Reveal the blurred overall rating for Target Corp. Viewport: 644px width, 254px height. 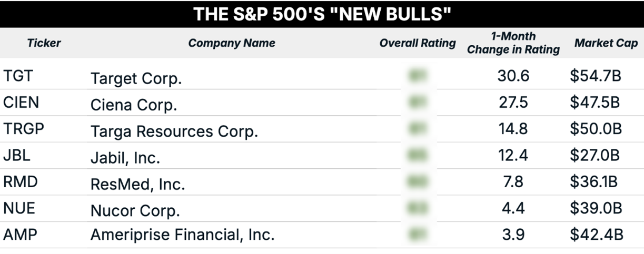[418, 76]
